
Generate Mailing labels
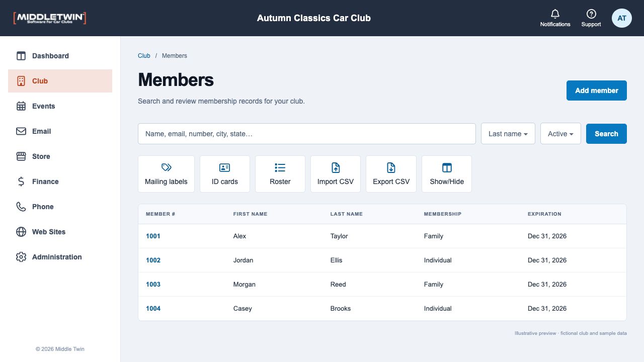tap(166, 174)
